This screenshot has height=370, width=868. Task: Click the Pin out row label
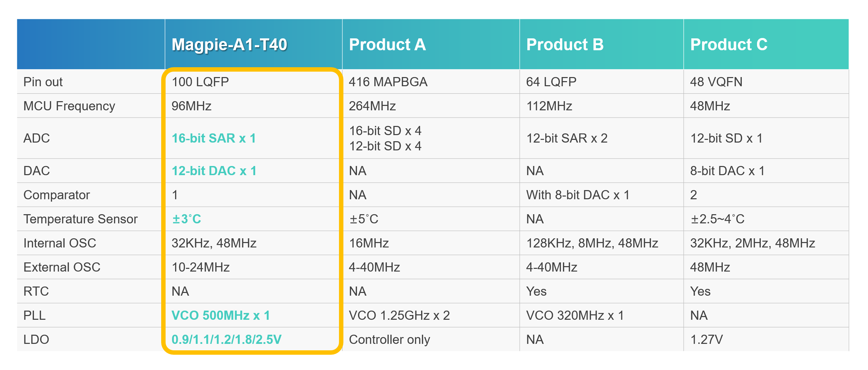pos(43,82)
